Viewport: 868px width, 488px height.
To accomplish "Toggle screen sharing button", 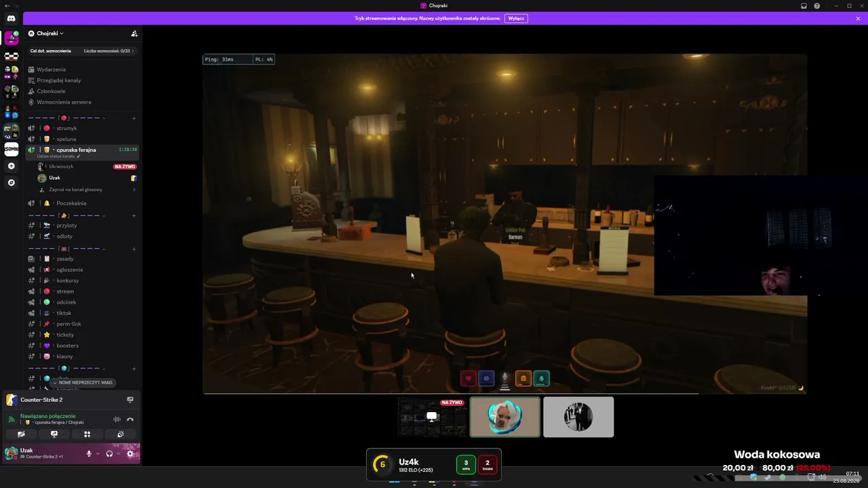I will (54, 434).
